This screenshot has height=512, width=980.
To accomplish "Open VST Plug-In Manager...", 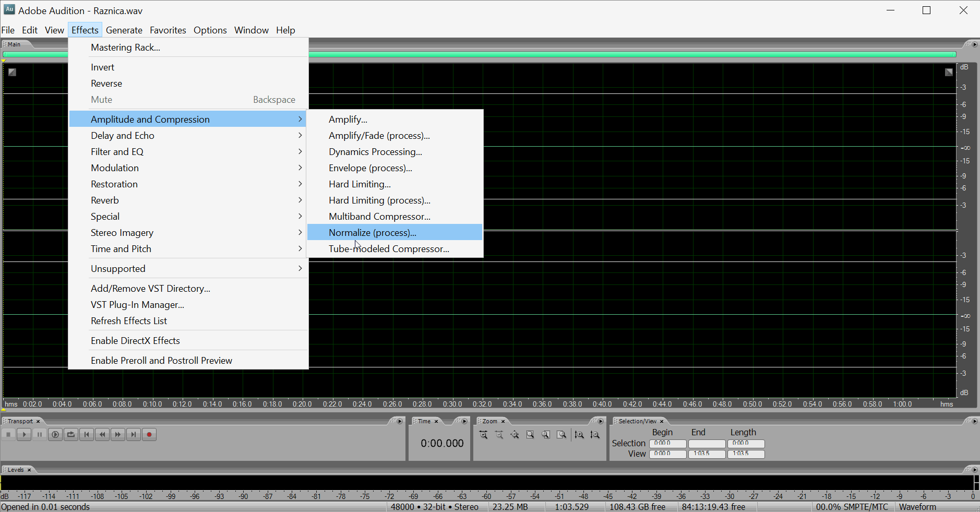I will [188, 305].
